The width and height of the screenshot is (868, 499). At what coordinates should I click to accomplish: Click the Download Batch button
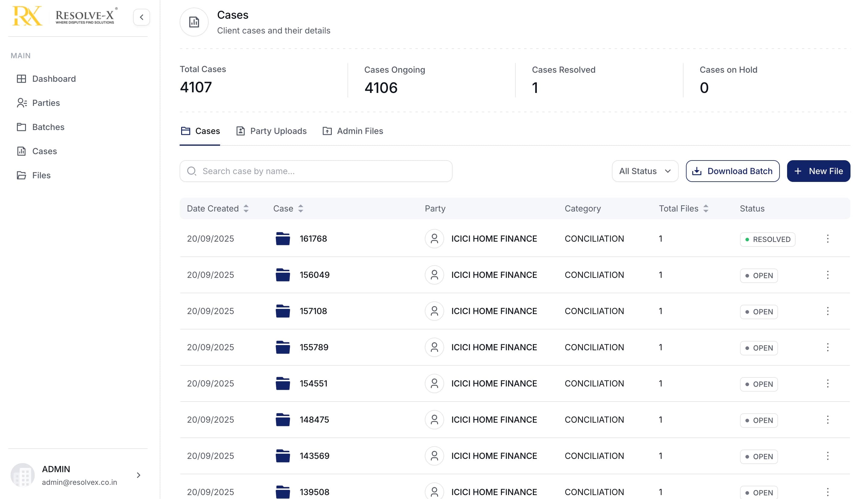coord(732,171)
